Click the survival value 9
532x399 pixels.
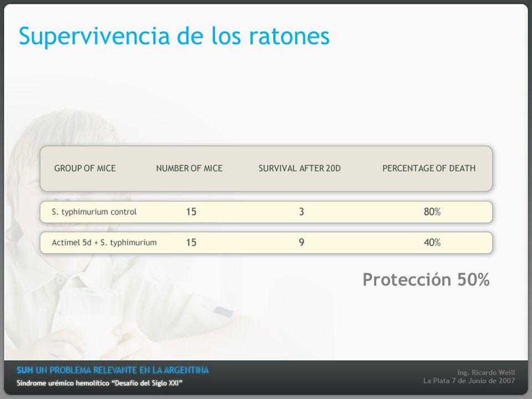click(301, 243)
